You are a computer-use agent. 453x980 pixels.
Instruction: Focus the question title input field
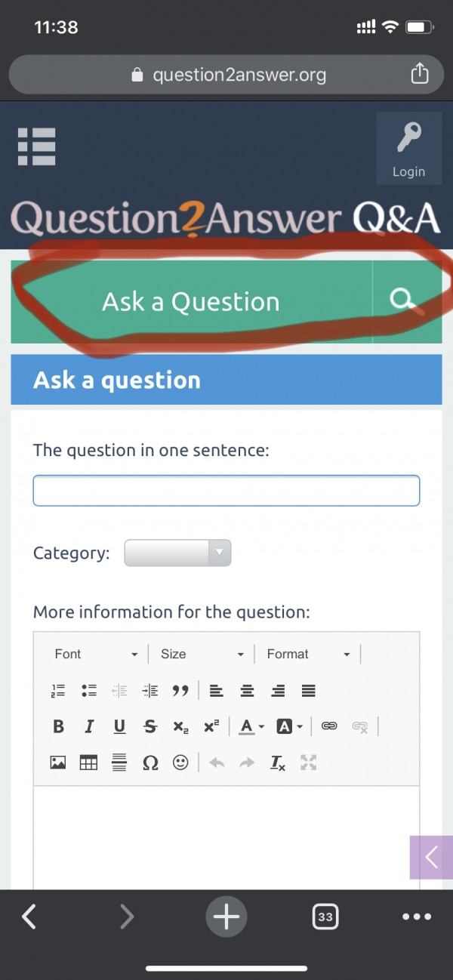point(226,491)
